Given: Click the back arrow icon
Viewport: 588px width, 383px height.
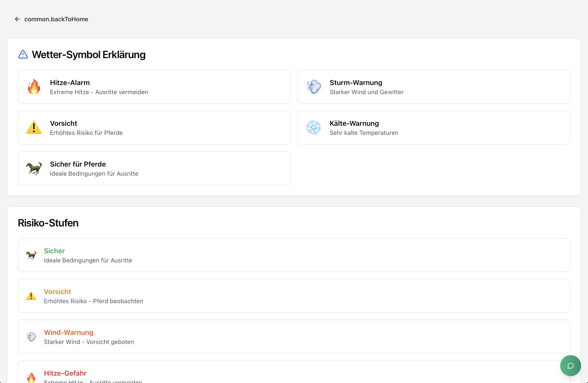Looking at the screenshot, I should coord(17,19).
